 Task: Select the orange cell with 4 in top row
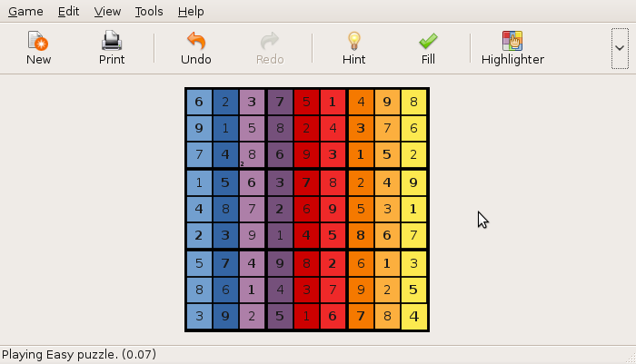tap(361, 103)
